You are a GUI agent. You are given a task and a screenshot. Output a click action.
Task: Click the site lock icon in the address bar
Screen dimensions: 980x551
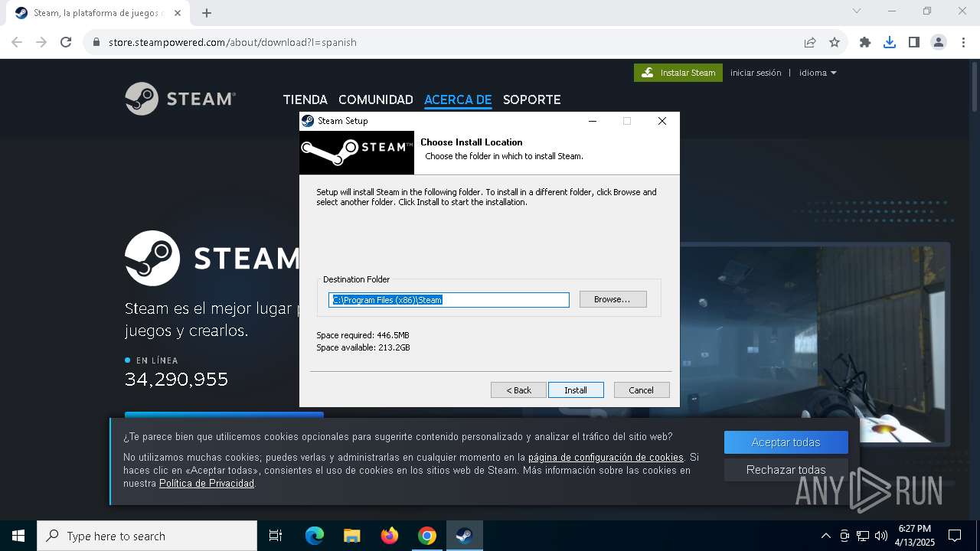pyautogui.click(x=96, y=42)
